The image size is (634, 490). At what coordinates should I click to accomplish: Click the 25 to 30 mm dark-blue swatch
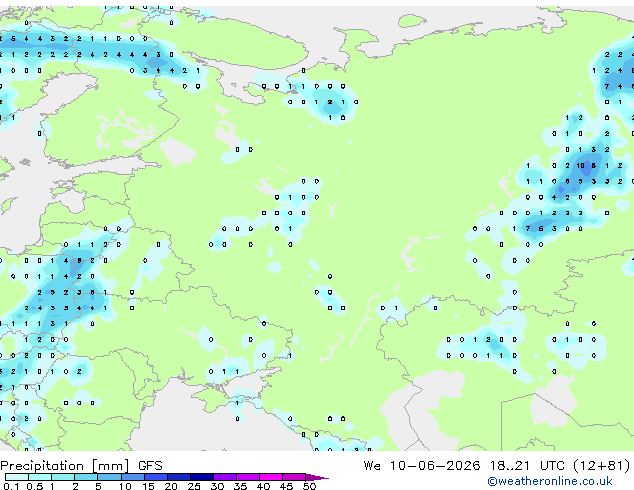[x=201, y=477]
